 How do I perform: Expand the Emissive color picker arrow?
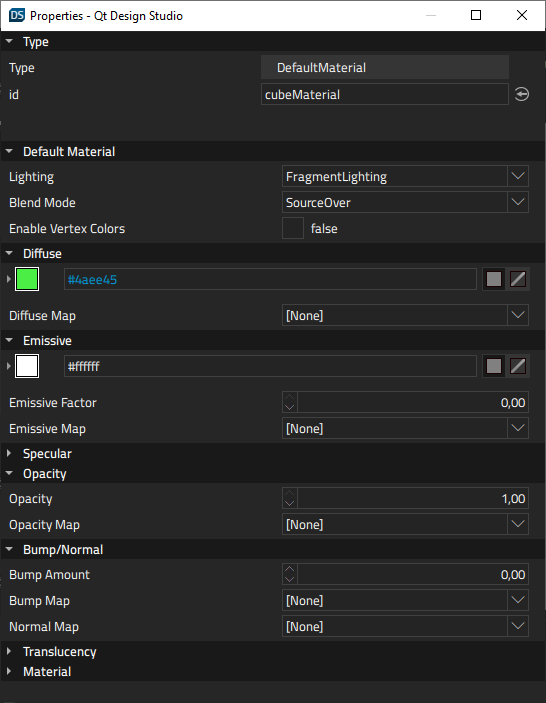(x=9, y=366)
